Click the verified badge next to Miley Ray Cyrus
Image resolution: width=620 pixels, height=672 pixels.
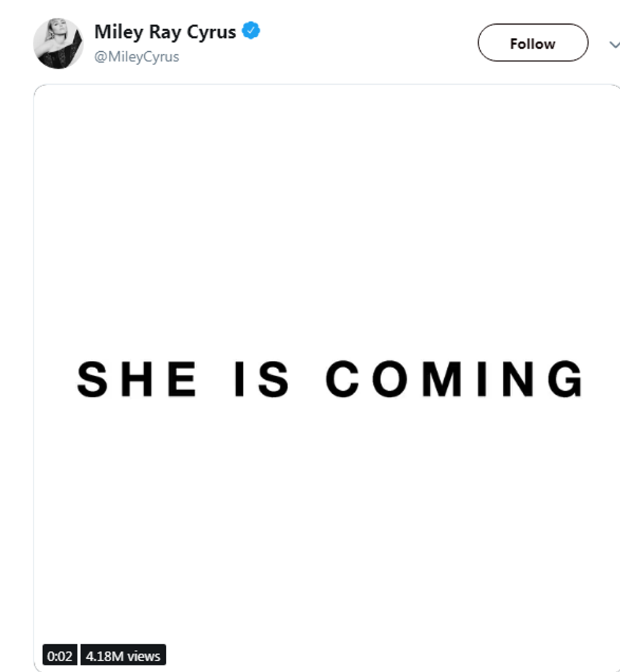(252, 29)
